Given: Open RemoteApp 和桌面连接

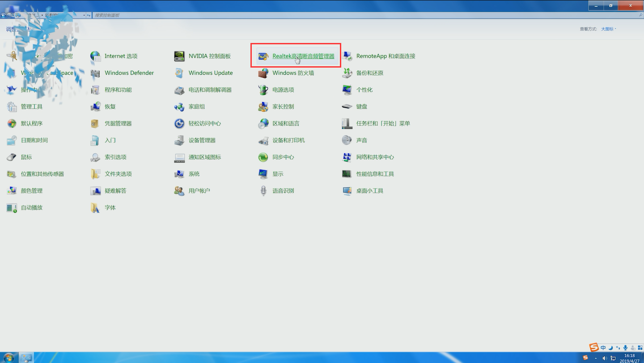Looking at the screenshot, I should pyautogui.click(x=379, y=56).
